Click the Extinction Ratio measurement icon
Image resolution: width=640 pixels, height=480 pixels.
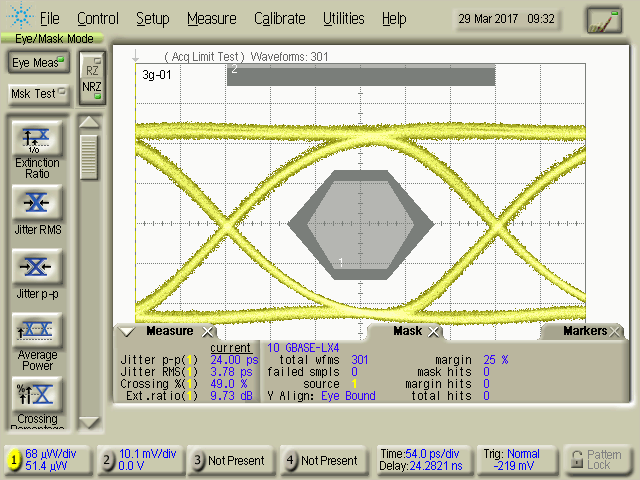pos(37,137)
